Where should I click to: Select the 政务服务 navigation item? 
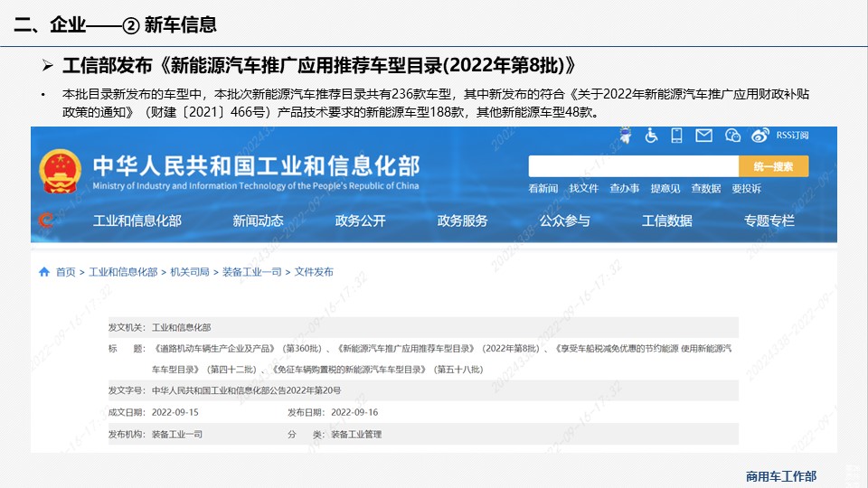[x=462, y=221]
